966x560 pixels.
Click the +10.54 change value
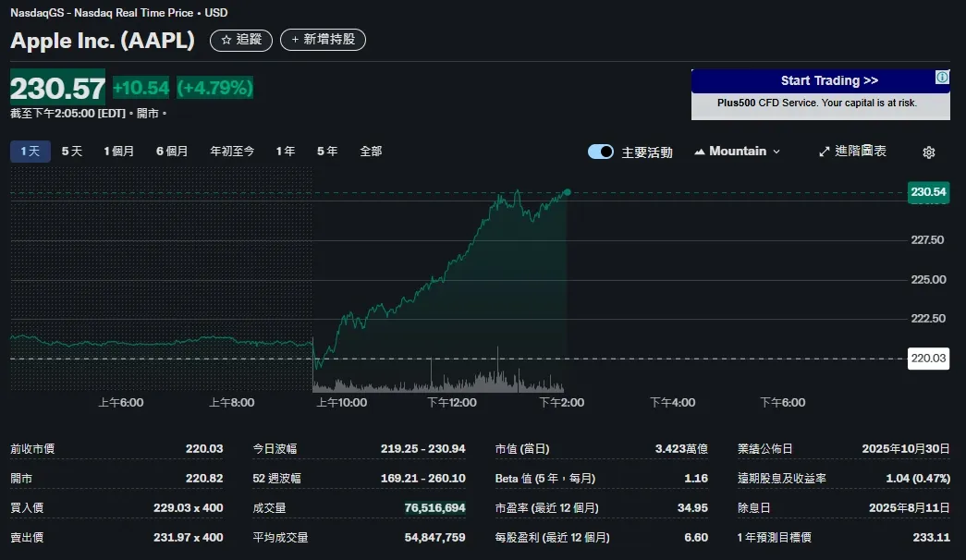[141, 88]
